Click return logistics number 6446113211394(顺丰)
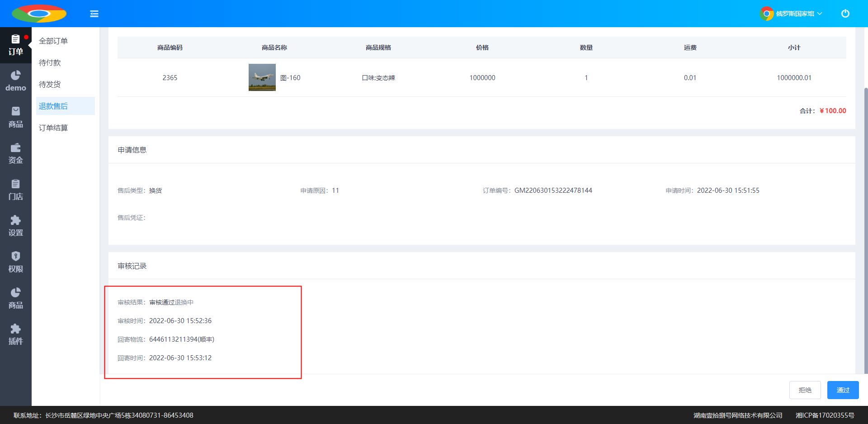 (182, 339)
